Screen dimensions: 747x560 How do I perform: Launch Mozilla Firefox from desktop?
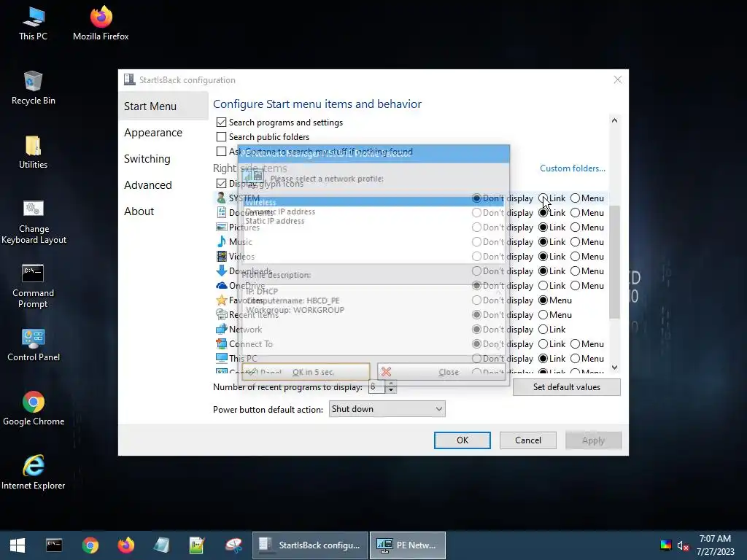coord(101,23)
